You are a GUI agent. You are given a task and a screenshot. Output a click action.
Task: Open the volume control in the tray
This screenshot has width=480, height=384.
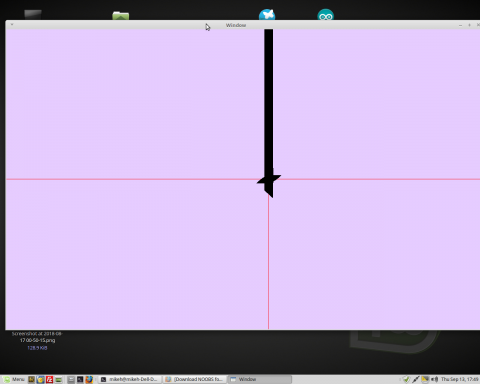point(434,379)
